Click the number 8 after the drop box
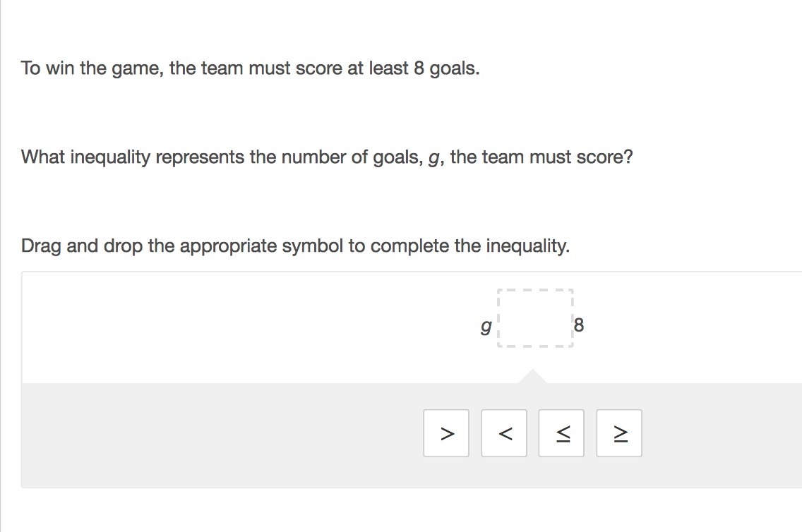 579,325
